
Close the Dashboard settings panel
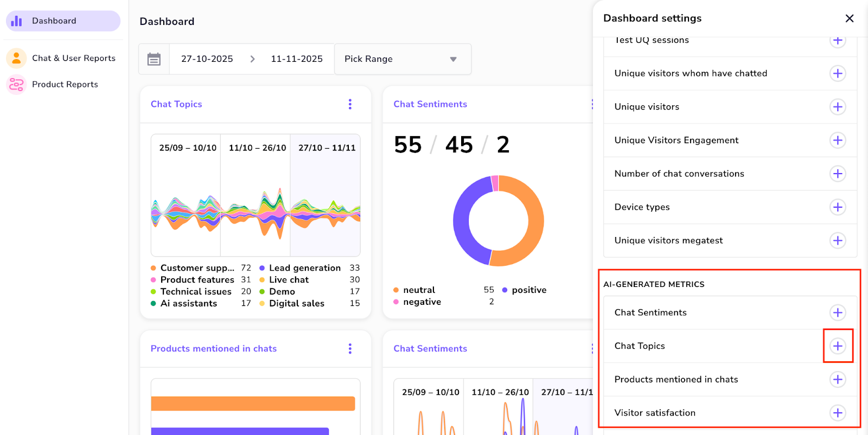tap(850, 18)
